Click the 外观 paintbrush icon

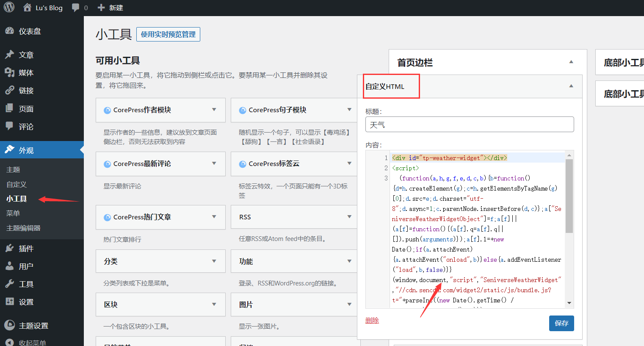coord(9,150)
